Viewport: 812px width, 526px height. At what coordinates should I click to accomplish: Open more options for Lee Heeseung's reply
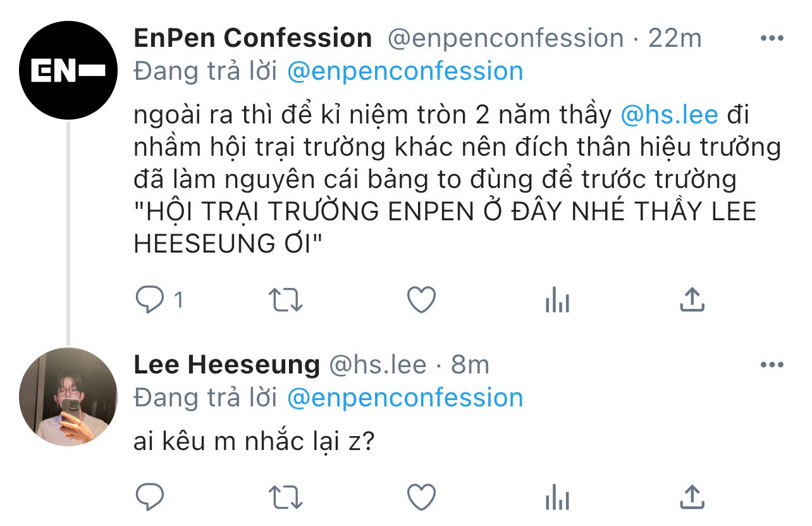point(772,365)
